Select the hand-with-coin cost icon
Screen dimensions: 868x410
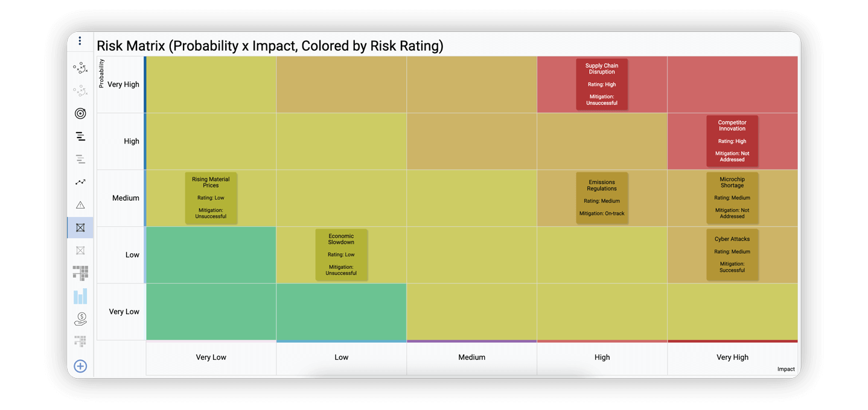[x=80, y=319]
